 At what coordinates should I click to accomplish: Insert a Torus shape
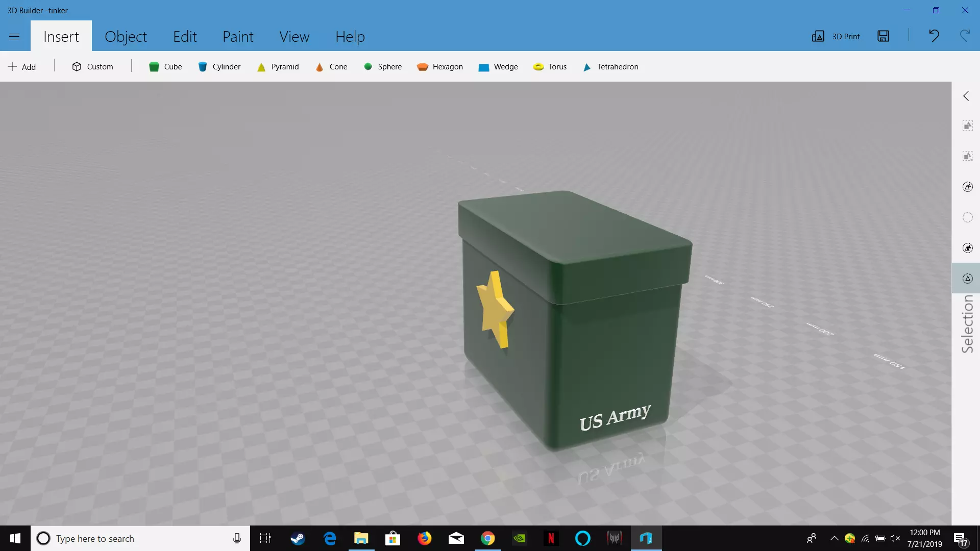click(x=550, y=67)
